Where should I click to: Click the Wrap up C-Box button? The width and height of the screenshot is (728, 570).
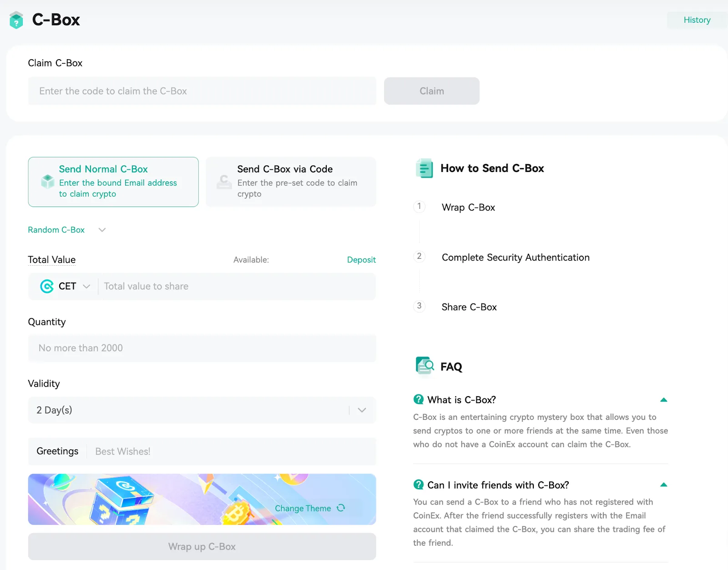click(202, 546)
